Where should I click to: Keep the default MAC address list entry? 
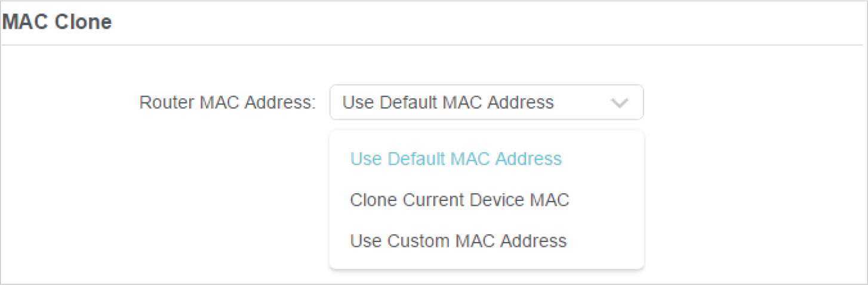pos(455,159)
